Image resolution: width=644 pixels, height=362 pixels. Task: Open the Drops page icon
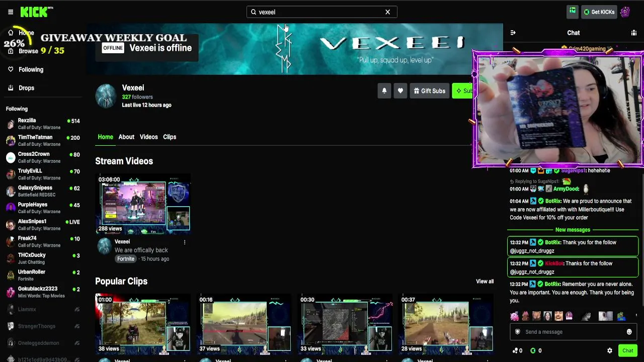11,88
